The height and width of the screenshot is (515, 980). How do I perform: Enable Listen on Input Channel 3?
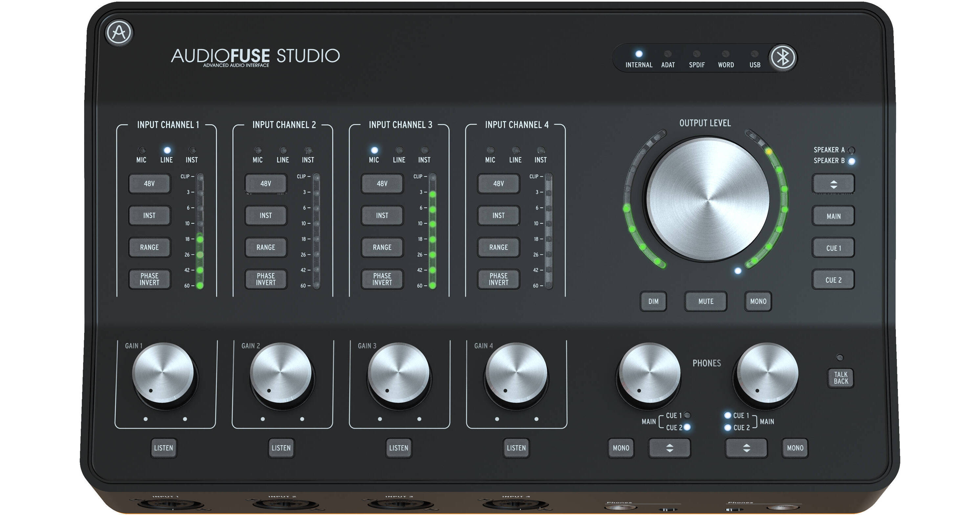tap(398, 448)
